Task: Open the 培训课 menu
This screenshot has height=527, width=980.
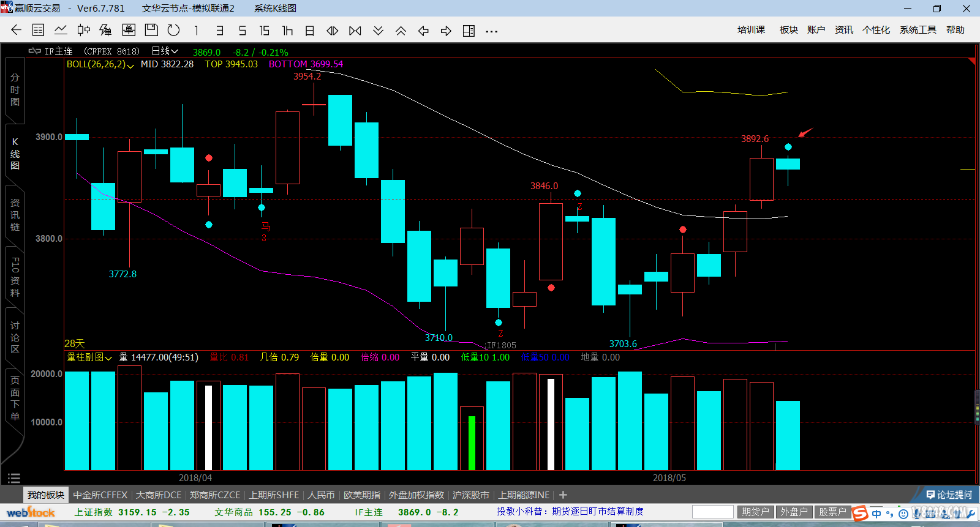Action: point(751,30)
